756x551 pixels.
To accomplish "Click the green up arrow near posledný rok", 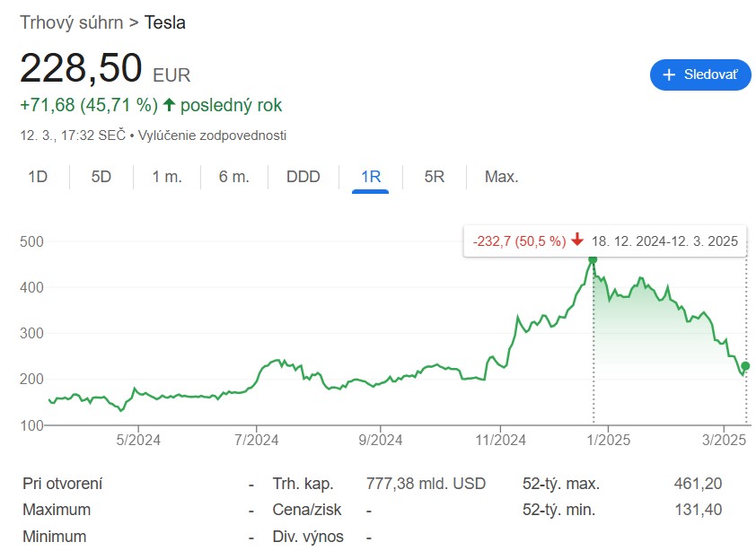I will click(169, 105).
